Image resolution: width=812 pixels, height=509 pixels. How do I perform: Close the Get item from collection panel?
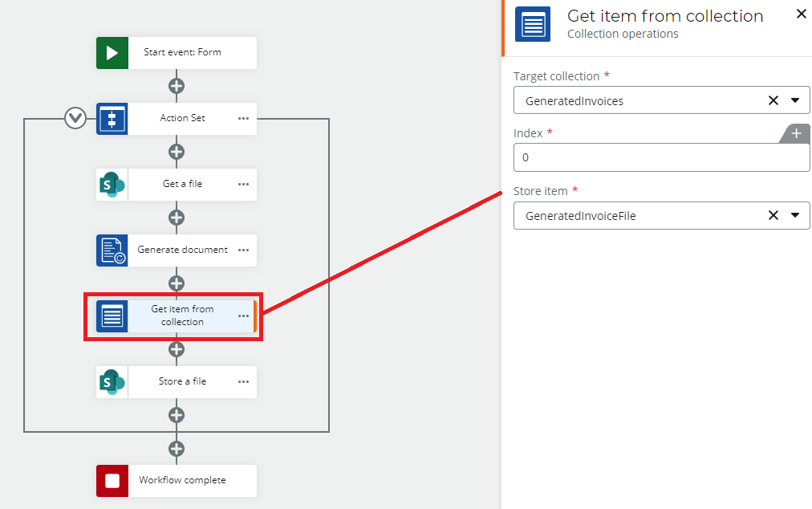pyautogui.click(x=801, y=14)
